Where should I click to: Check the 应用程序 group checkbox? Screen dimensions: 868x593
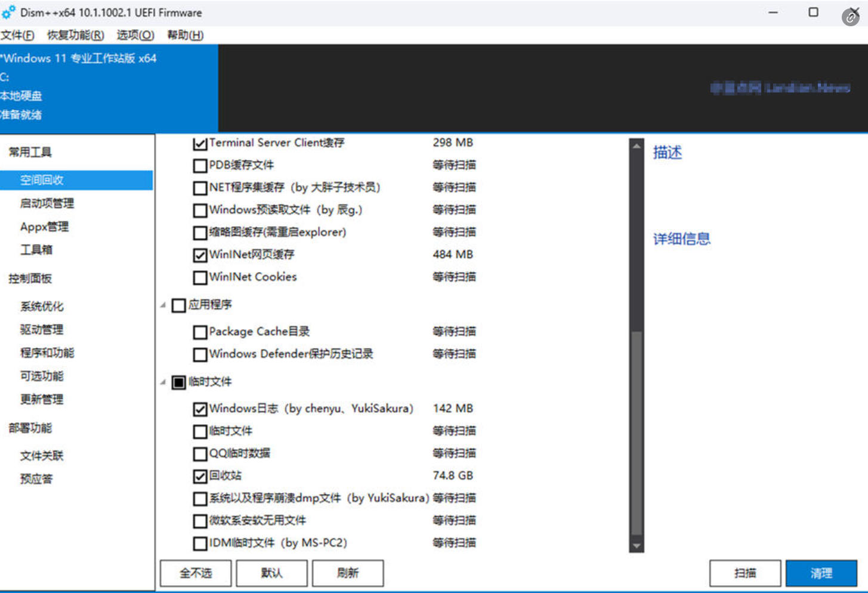[178, 305]
